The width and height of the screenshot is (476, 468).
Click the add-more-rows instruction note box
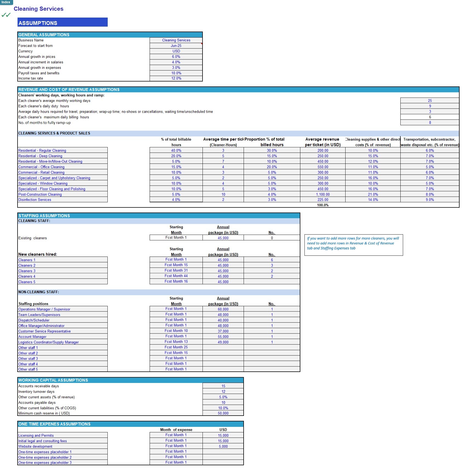354,245
